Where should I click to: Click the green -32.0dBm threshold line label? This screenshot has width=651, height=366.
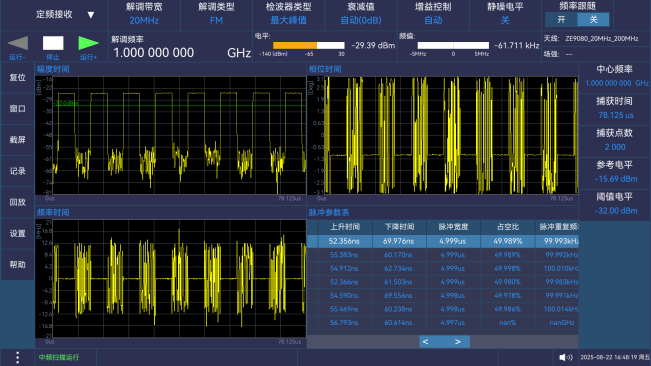pyautogui.click(x=66, y=103)
